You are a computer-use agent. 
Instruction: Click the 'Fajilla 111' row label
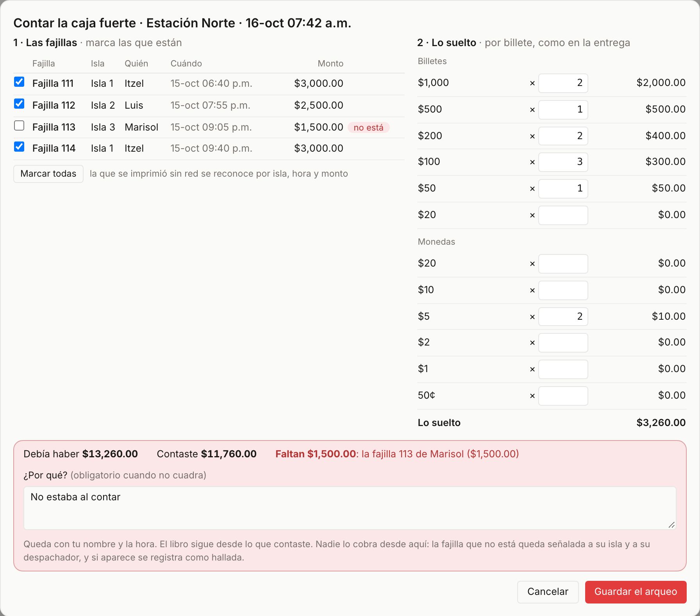[53, 83]
